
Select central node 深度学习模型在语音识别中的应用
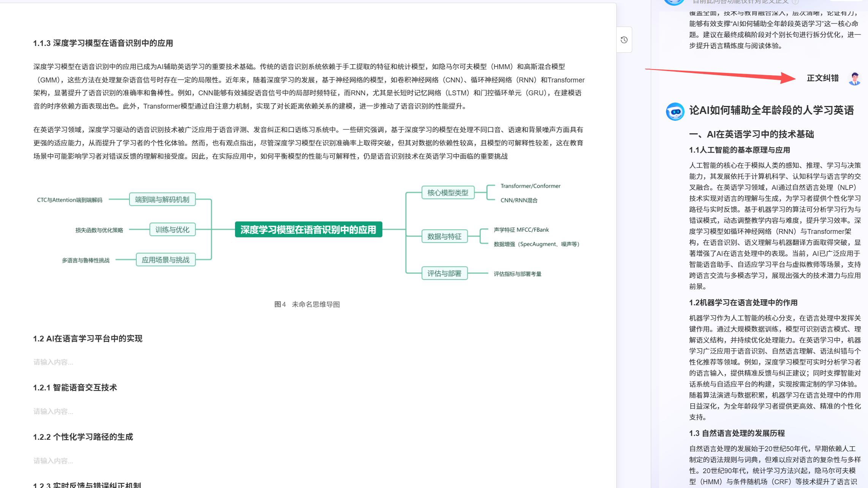tap(308, 229)
